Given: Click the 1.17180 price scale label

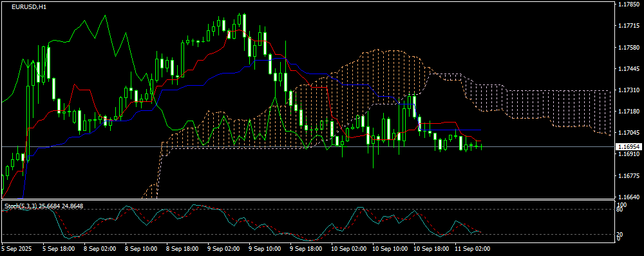Looking at the screenshot, I should coord(629,112).
